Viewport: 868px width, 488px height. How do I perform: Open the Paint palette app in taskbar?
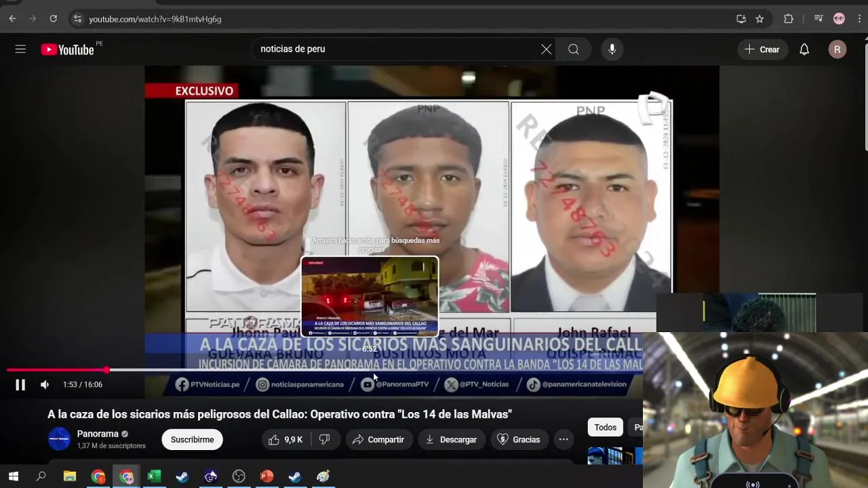pyautogui.click(x=323, y=476)
